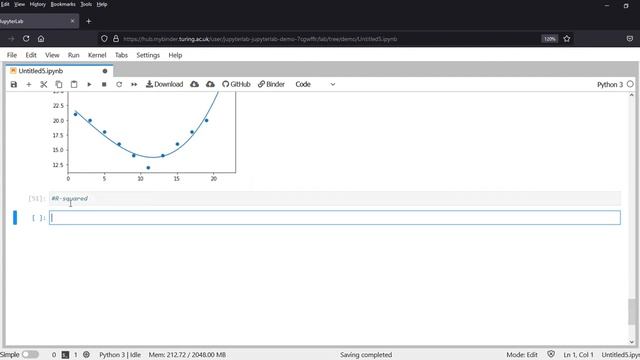Open the browser Bookmarks menu
Viewport: 640px width, 360px height.
pyautogui.click(x=63, y=4)
